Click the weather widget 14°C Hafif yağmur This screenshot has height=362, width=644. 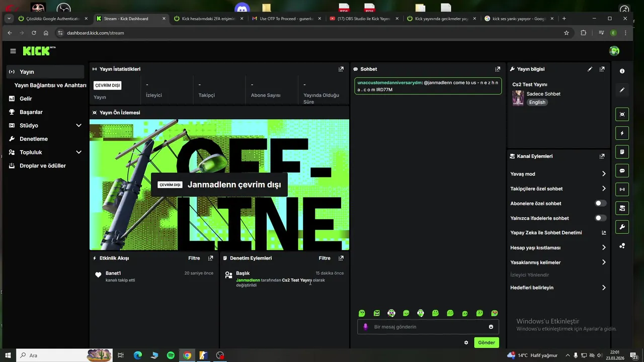[x=533, y=355]
